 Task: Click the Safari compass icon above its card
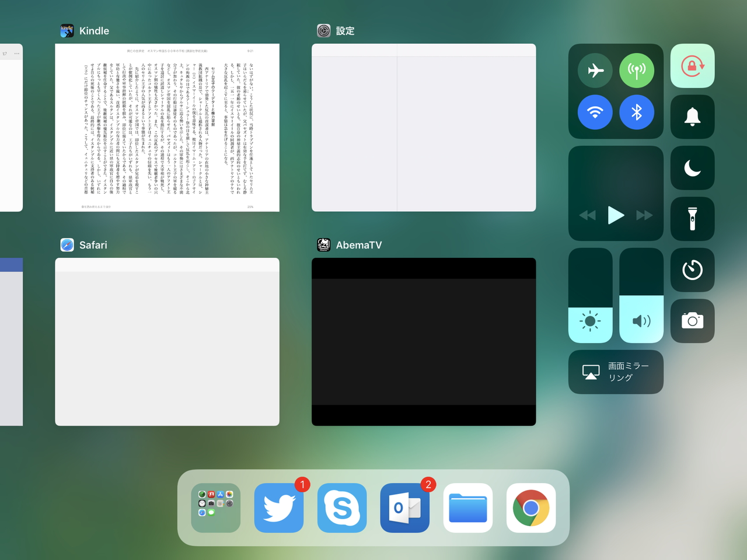click(x=67, y=245)
